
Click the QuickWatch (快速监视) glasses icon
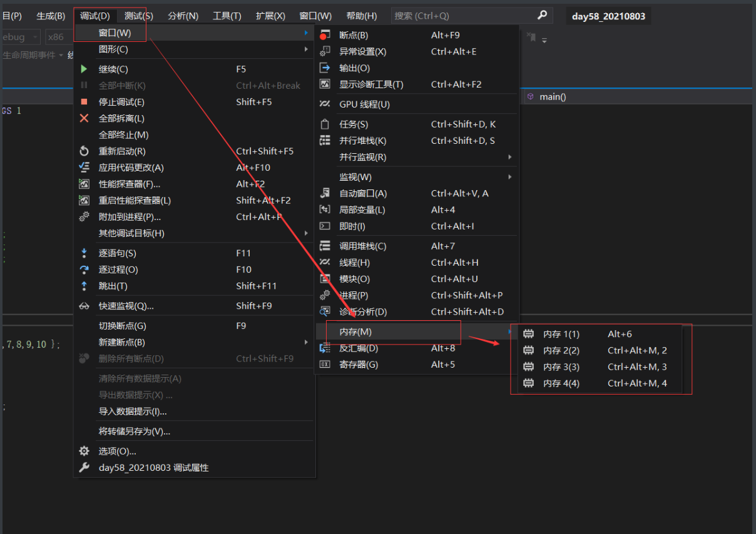click(x=84, y=306)
